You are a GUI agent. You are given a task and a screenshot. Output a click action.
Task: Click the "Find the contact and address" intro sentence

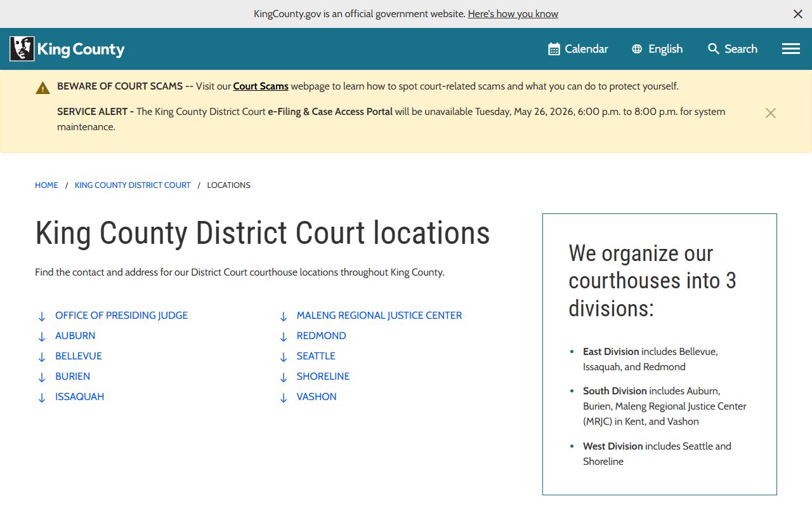(x=240, y=272)
